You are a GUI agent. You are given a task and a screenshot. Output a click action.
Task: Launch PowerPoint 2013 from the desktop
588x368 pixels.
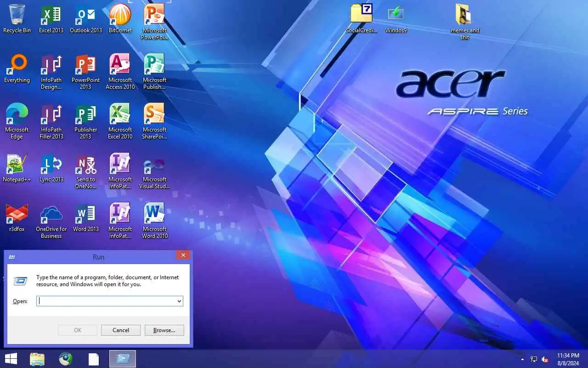click(86, 71)
